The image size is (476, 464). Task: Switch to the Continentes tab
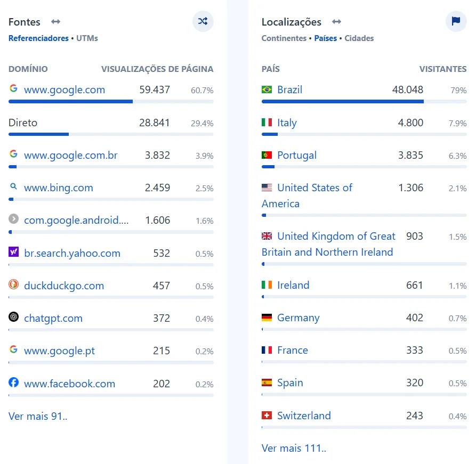tap(284, 38)
